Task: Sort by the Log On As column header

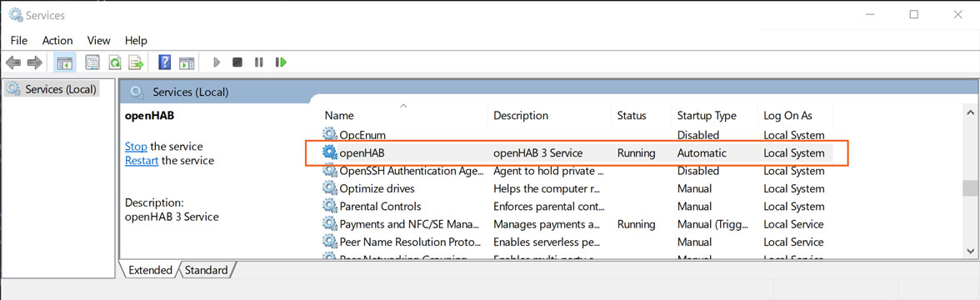Action: [x=788, y=116]
